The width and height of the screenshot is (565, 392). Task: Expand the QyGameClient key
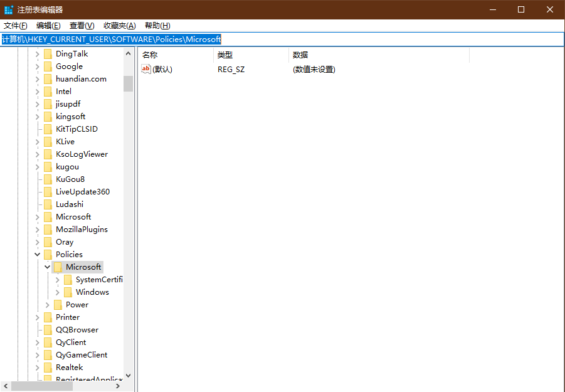[38, 355]
